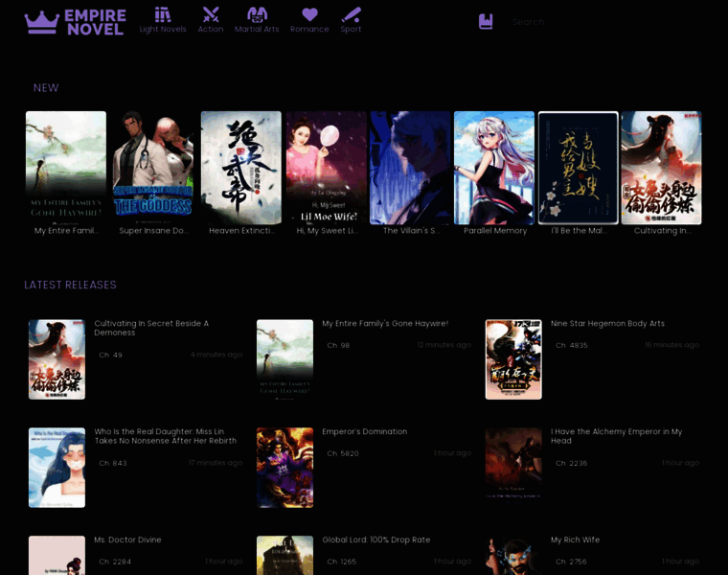Go to Romance category label

[309, 29]
